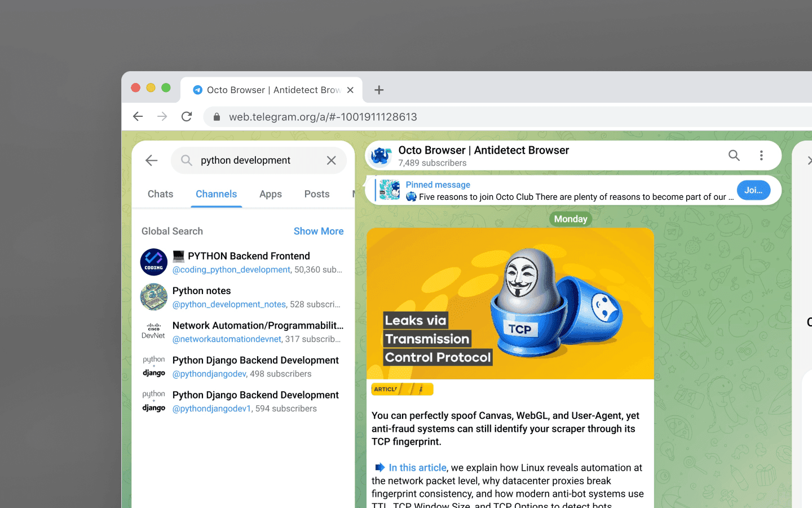Click the Global Search heading
The height and width of the screenshot is (508, 812).
[x=172, y=231]
